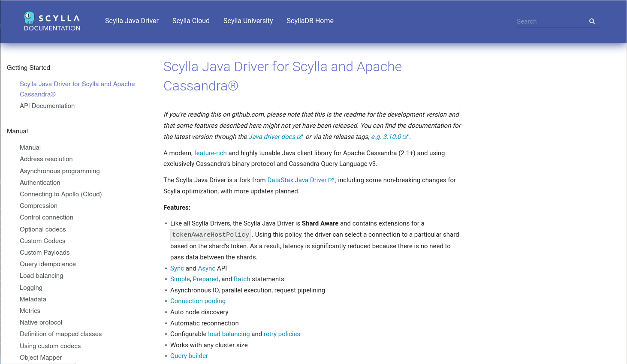The width and height of the screenshot is (627, 364).
Task: Open Custom Codecs in the sidebar
Action: [x=42, y=241]
